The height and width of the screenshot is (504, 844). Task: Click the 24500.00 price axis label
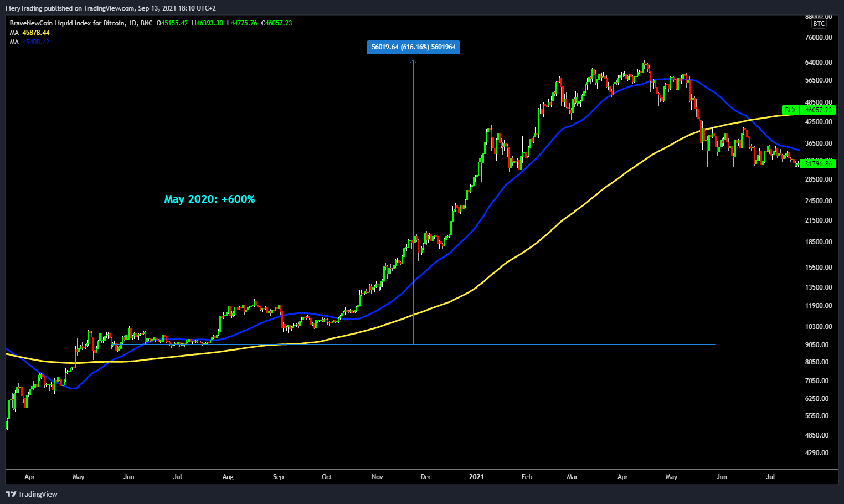pyautogui.click(x=819, y=201)
